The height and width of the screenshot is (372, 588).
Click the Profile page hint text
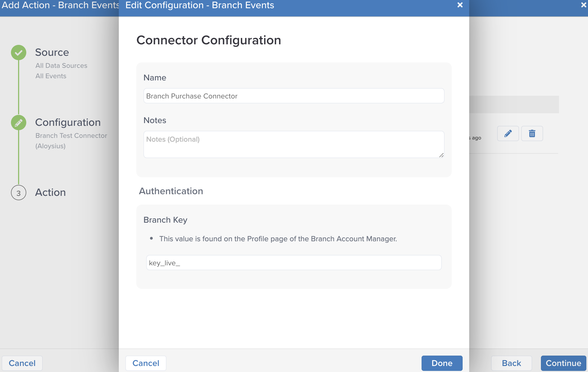point(278,239)
